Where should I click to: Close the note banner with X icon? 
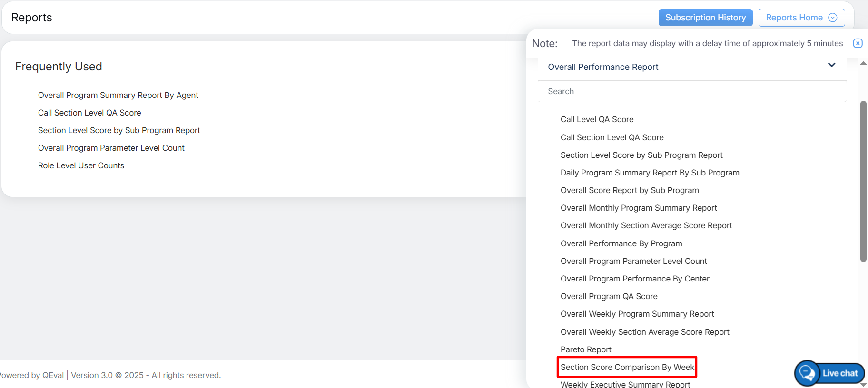point(858,43)
